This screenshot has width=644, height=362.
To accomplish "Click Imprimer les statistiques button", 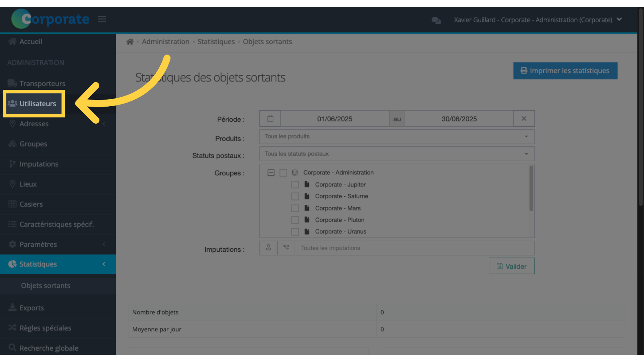I will point(565,71).
